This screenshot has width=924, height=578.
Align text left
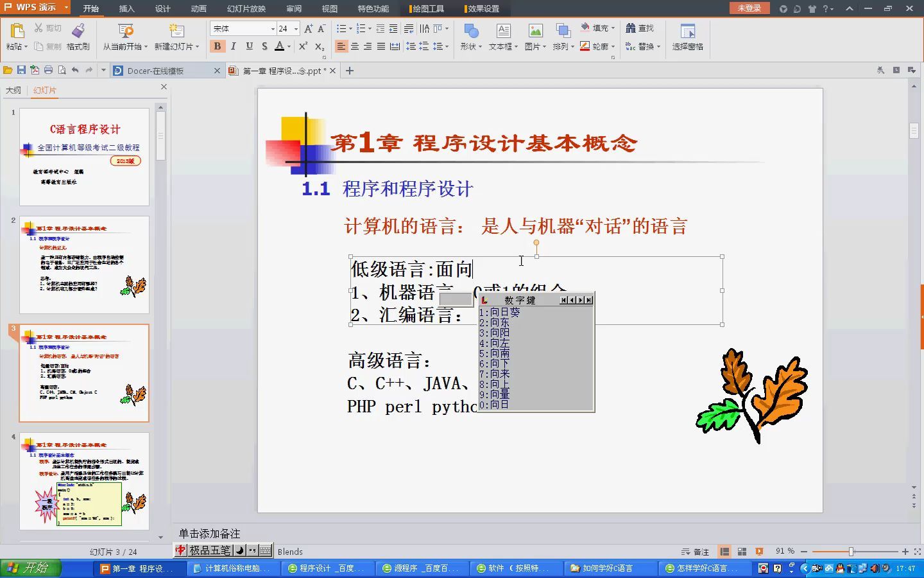341,46
